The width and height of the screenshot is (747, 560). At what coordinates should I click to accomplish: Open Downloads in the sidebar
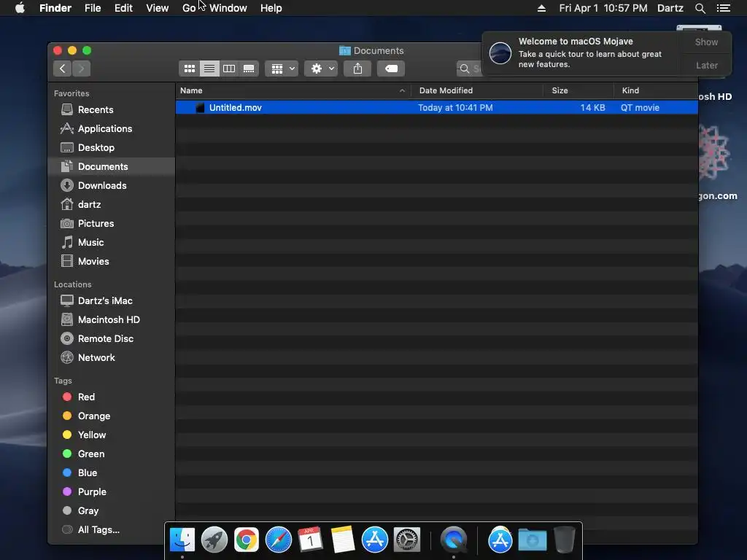(x=112, y=186)
